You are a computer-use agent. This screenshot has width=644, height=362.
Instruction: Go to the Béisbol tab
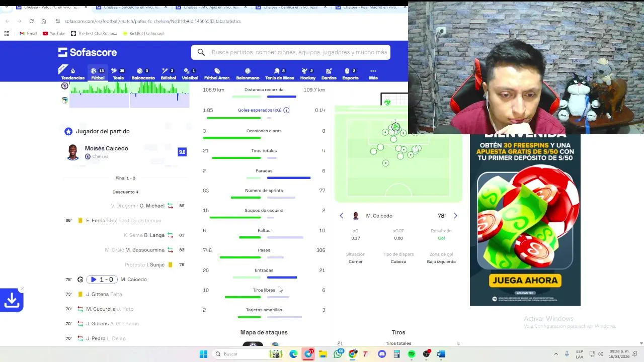pyautogui.click(x=168, y=74)
